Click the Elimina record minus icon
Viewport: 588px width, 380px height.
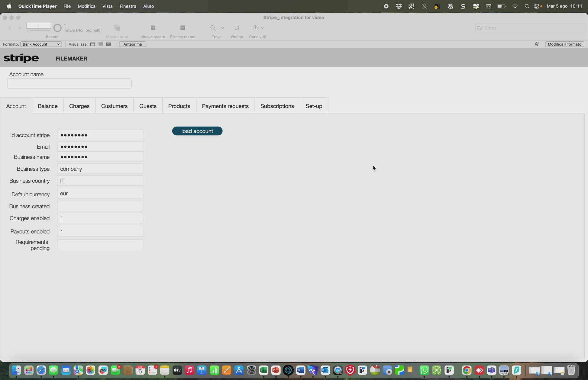click(x=183, y=28)
